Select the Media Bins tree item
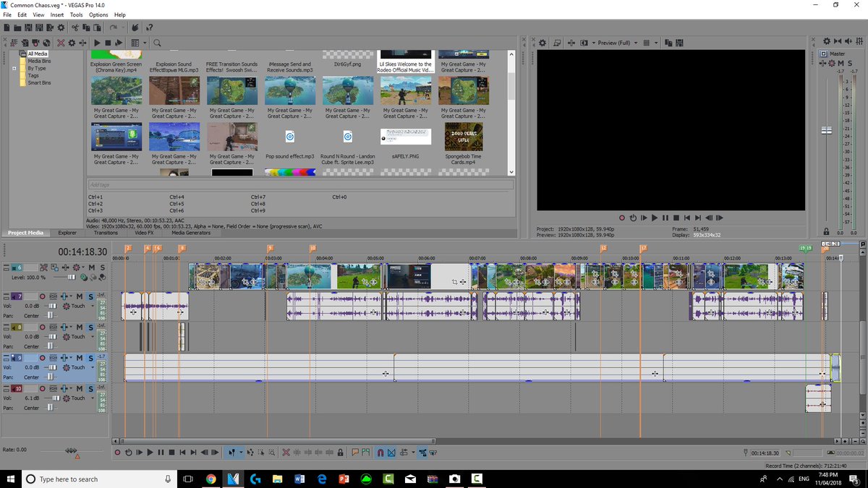Viewport: 868px width, 488px height. point(40,61)
